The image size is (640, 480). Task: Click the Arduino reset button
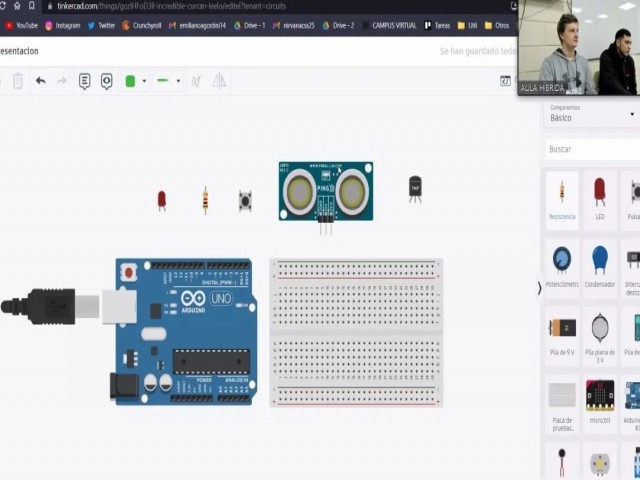tap(129, 272)
